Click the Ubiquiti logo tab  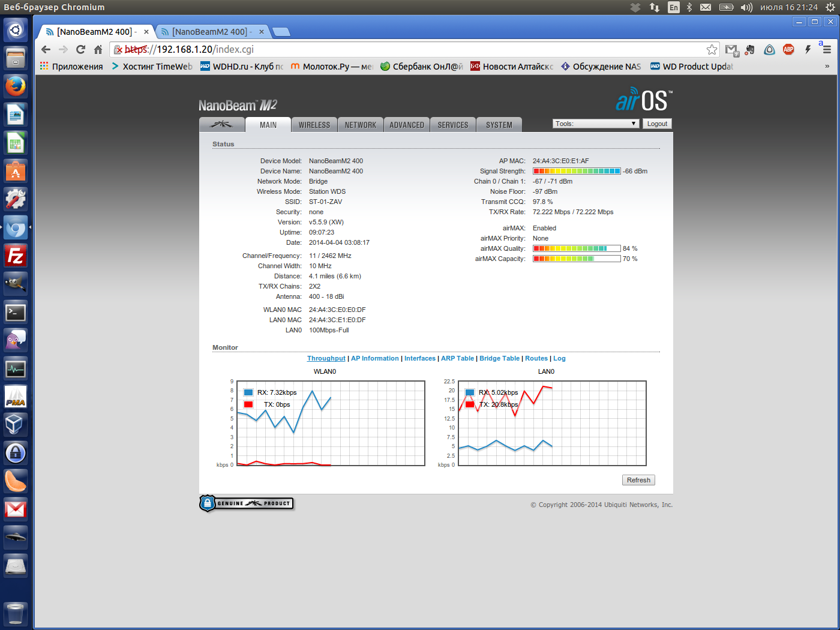[222, 125]
